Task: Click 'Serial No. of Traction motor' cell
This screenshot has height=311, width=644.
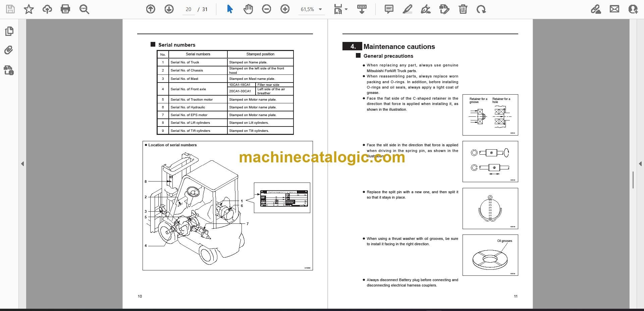Action: 198,100
